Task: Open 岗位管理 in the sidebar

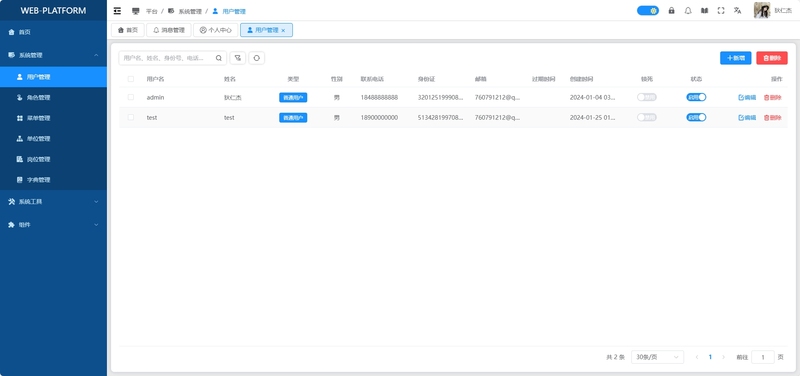Action: click(x=53, y=159)
